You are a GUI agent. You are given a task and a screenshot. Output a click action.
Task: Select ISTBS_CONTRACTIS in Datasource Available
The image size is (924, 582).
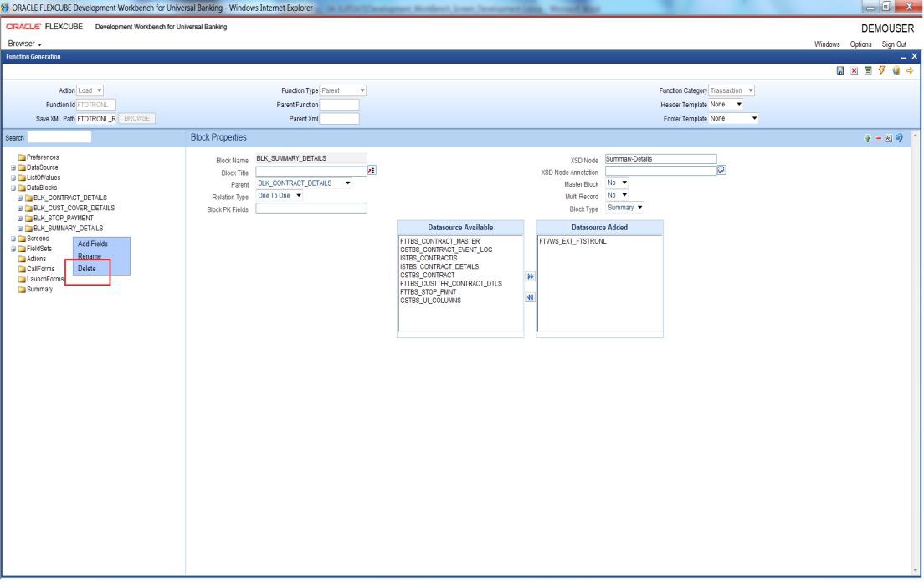429,258
